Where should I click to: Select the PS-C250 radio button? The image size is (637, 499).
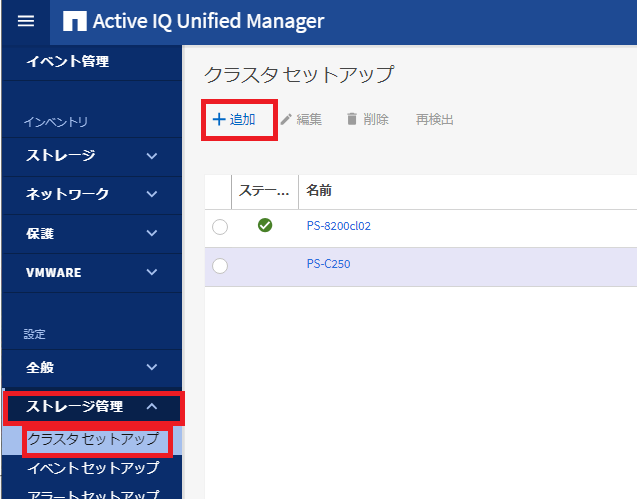[220, 266]
